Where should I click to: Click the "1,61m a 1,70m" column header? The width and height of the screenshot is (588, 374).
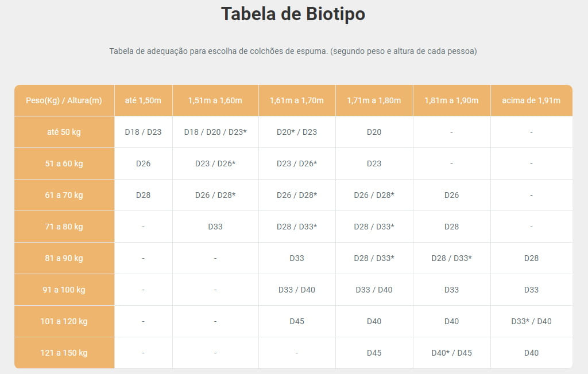(x=297, y=100)
